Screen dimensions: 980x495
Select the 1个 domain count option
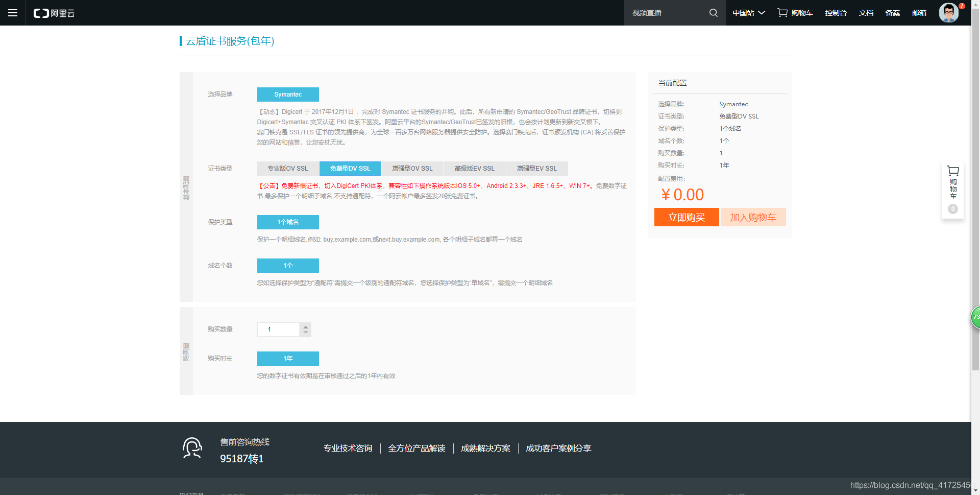click(288, 265)
